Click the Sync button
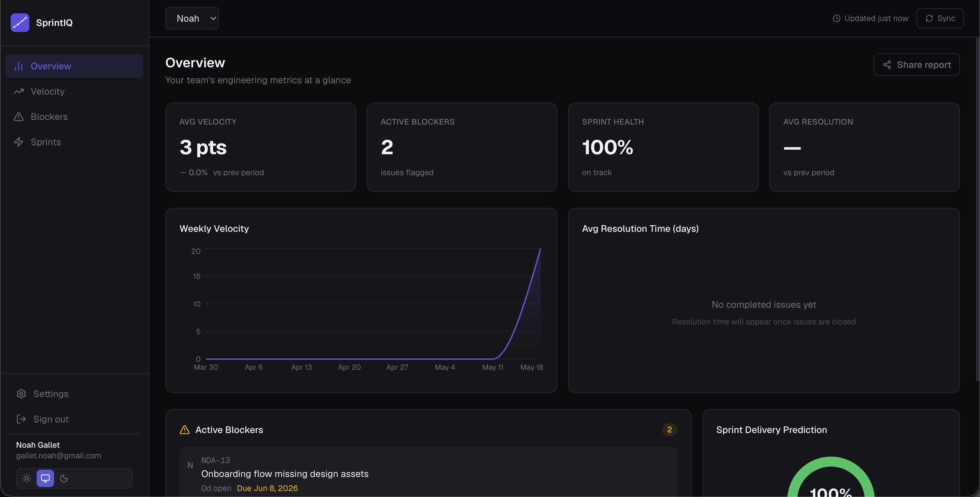 pos(940,18)
